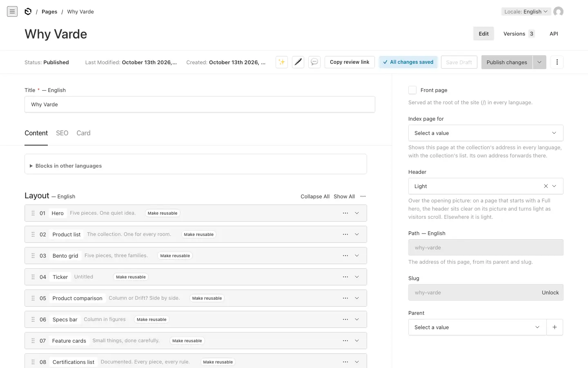
Task: Open the hamburger navigation menu
Action: (12, 11)
